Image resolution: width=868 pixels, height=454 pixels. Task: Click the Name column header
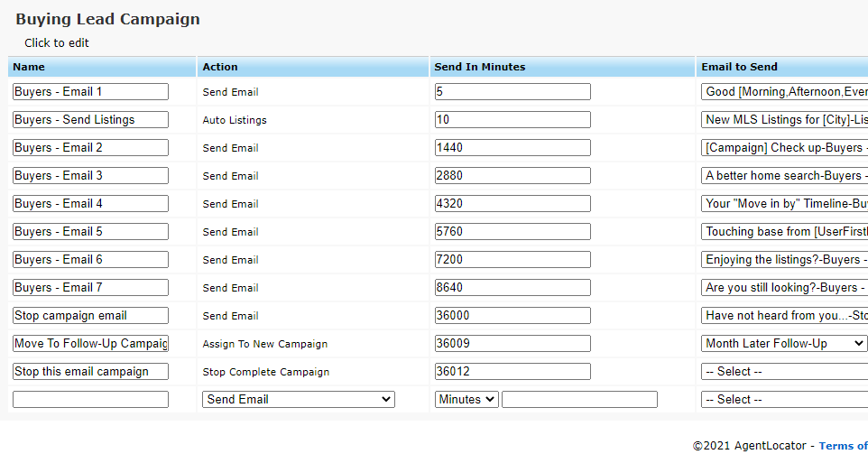(x=29, y=67)
